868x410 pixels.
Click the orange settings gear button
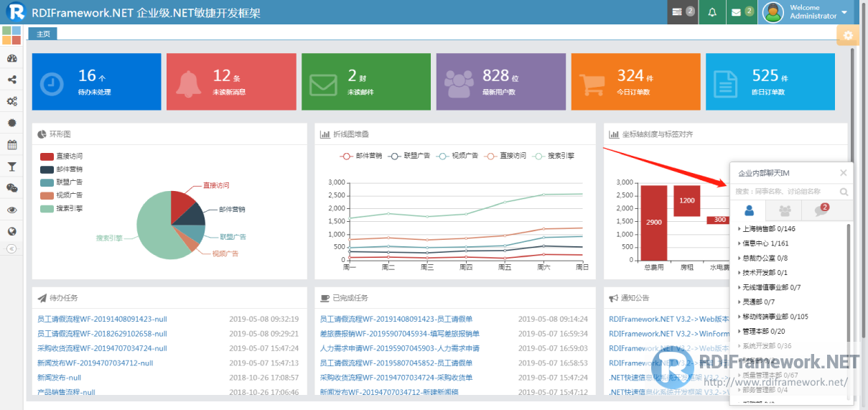848,35
